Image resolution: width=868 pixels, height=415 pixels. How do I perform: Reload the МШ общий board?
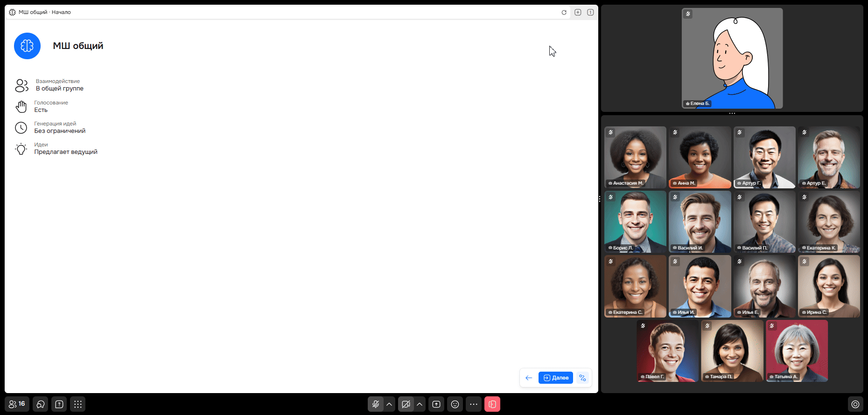(564, 13)
